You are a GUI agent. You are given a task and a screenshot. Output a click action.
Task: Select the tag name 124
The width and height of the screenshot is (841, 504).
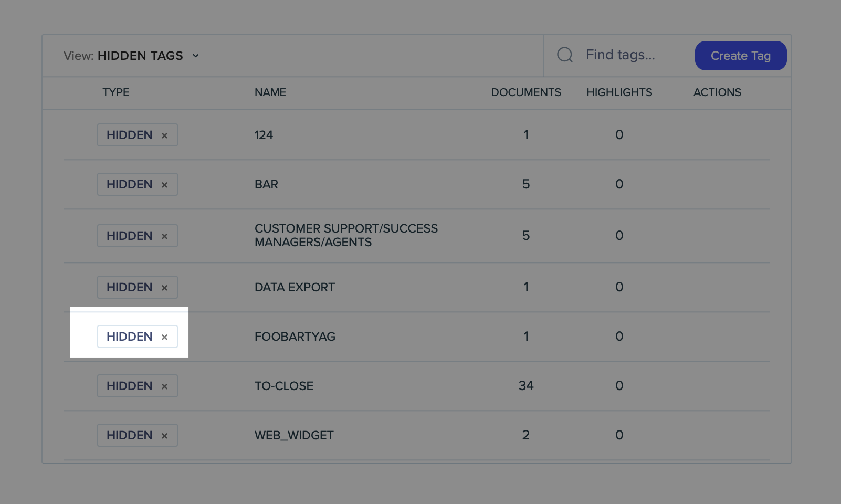[264, 135]
